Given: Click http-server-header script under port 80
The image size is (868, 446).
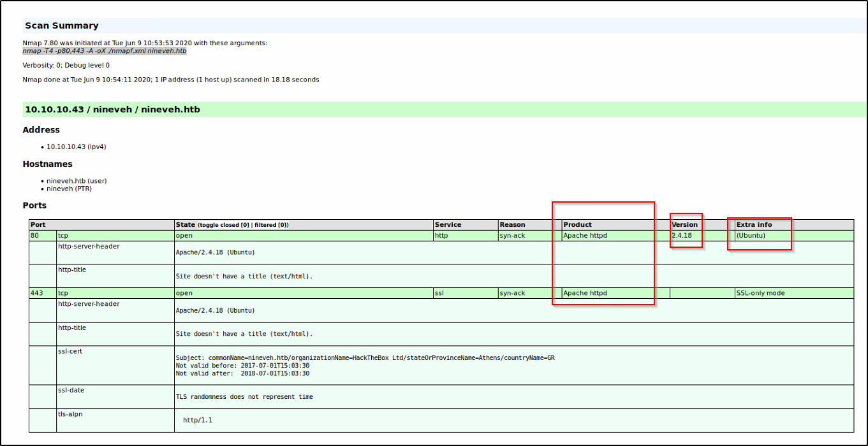Looking at the screenshot, I should pos(89,246).
